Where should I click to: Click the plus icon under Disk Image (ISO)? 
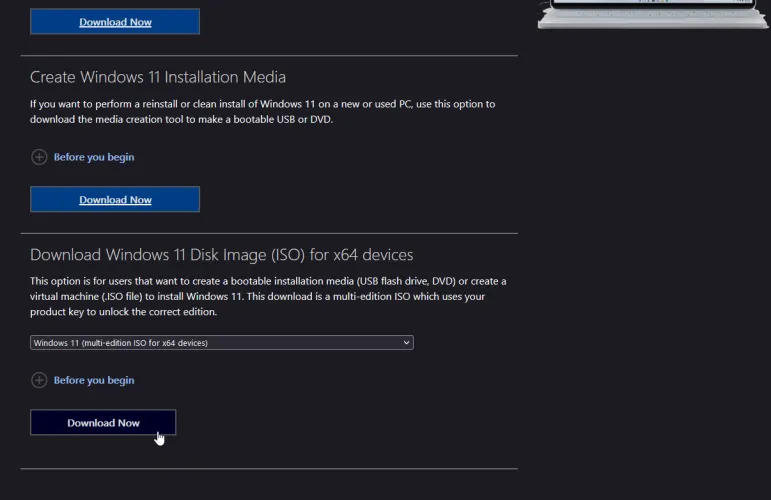39,380
